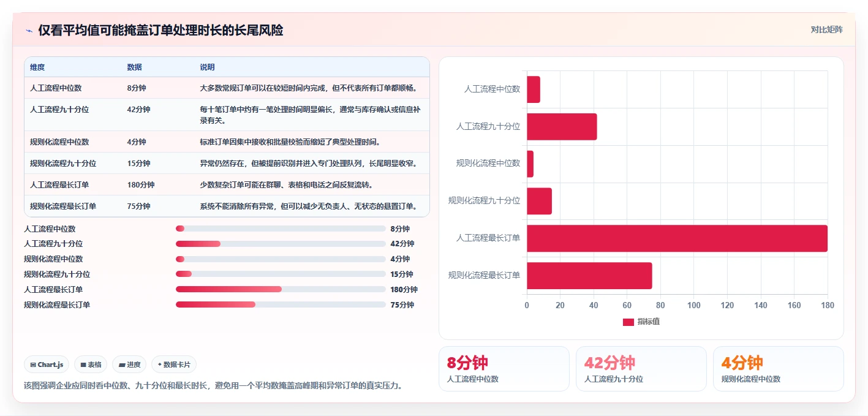Click the 数据 table column header
Image resolution: width=868 pixels, height=416 pixels.
(x=134, y=67)
